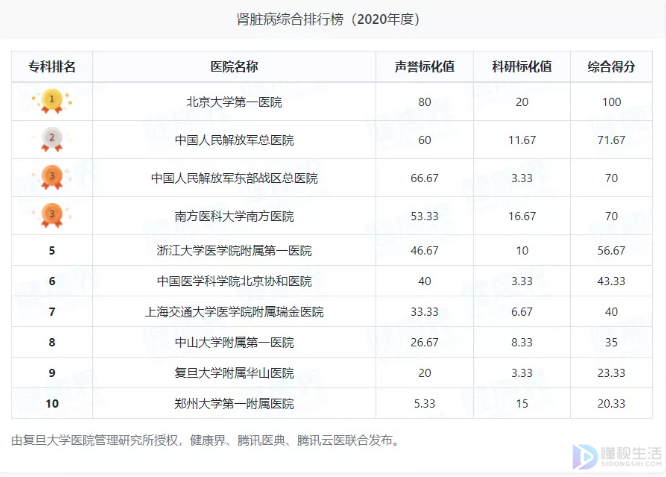Click the 71.67 total score value
This screenshot has width=666, height=477.
[x=611, y=140]
